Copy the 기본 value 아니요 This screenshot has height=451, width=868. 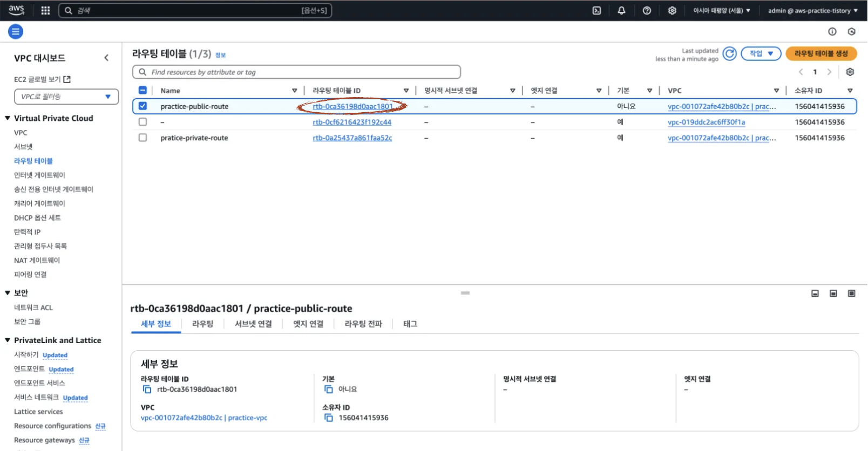[x=328, y=389]
